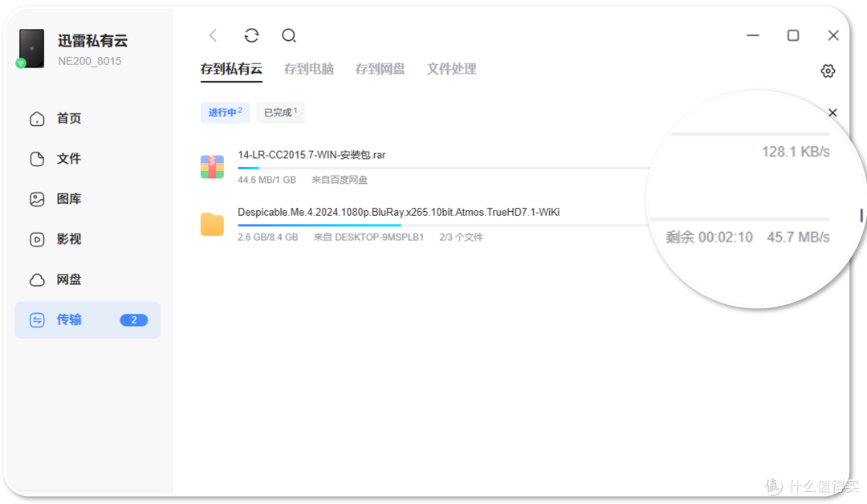Maximize the window
The width and height of the screenshot is (867, 504).
pyautogui.click(x=793, y=35)
